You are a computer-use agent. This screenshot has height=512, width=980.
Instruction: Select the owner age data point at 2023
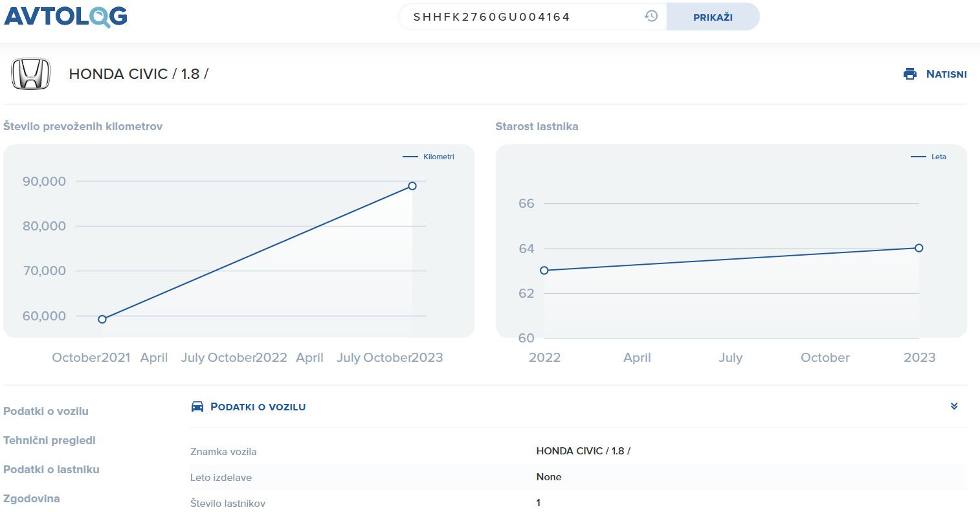click(919, 248)
